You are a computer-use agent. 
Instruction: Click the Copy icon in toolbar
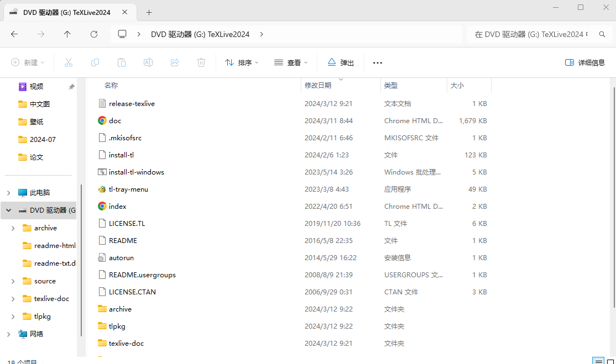95,62
